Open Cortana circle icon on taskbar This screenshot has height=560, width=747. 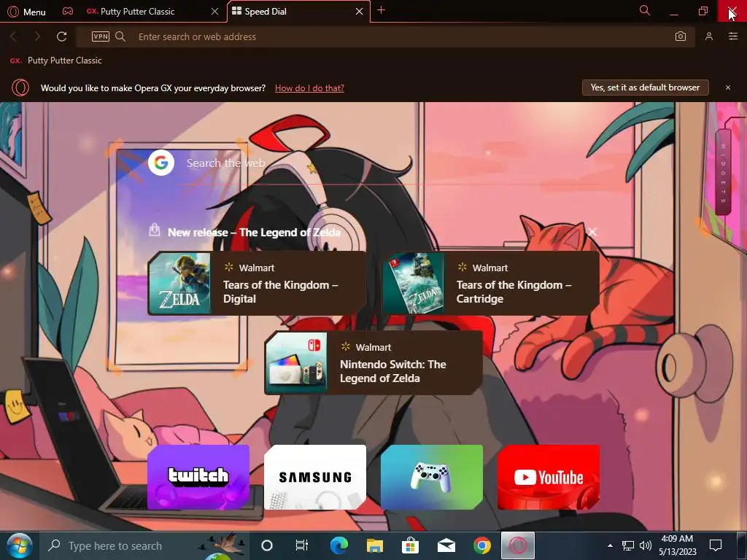click(267, 545)
